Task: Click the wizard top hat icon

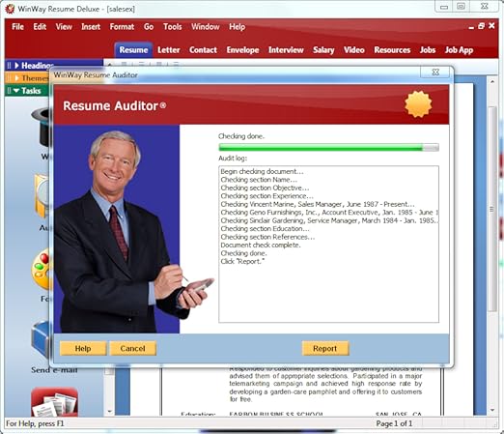Action: tap(42, 126)
